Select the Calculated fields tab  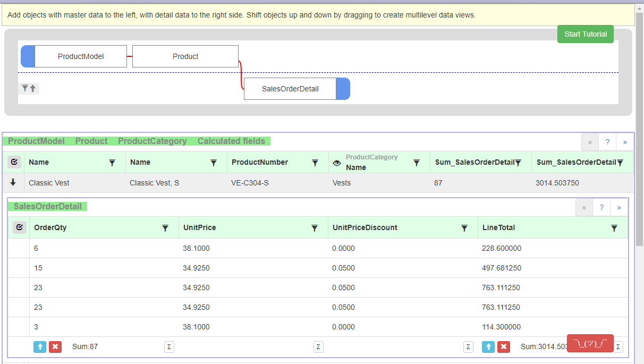click(x=231, y=141)
